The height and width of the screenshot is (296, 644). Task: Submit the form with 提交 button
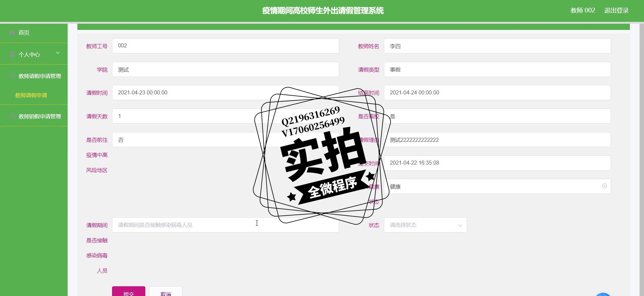129,291
